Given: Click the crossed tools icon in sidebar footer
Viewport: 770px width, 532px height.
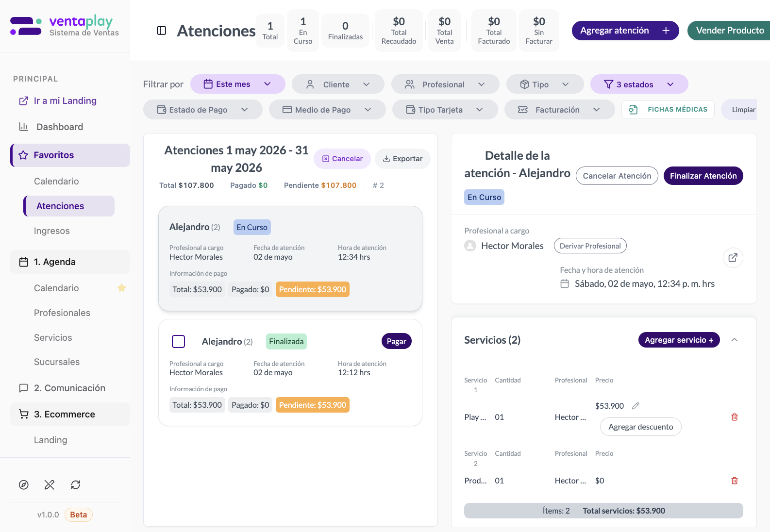Looking at the screenshot, I should pyautogui.click(x=50, y=484).
